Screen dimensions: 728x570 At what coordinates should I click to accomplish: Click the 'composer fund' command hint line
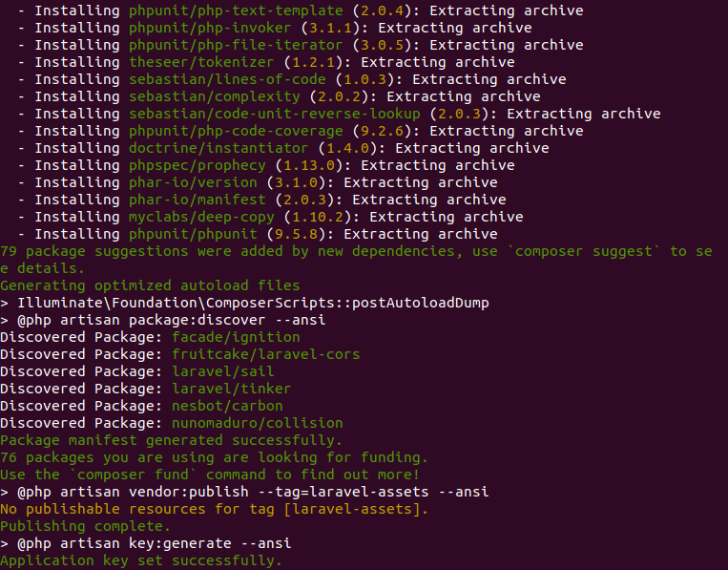pyautogui.click(x=210, y=475)
